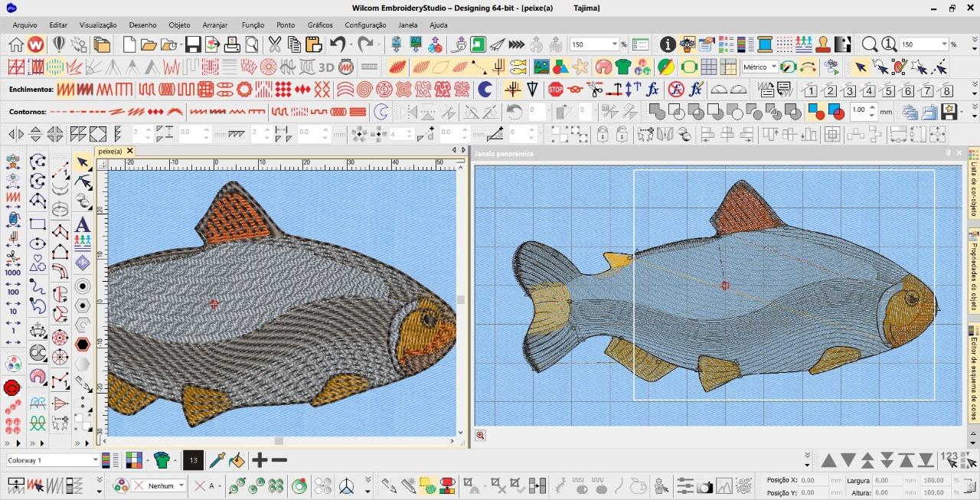This screenshot has width=980, height=500.
Task: Click the paint bucket apply color icon
Action: point(237,460)
